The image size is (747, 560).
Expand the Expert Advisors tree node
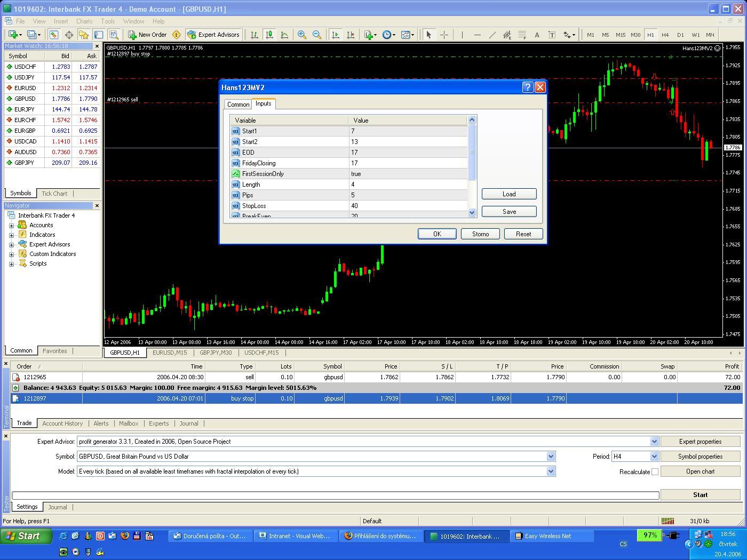(11, 244)
